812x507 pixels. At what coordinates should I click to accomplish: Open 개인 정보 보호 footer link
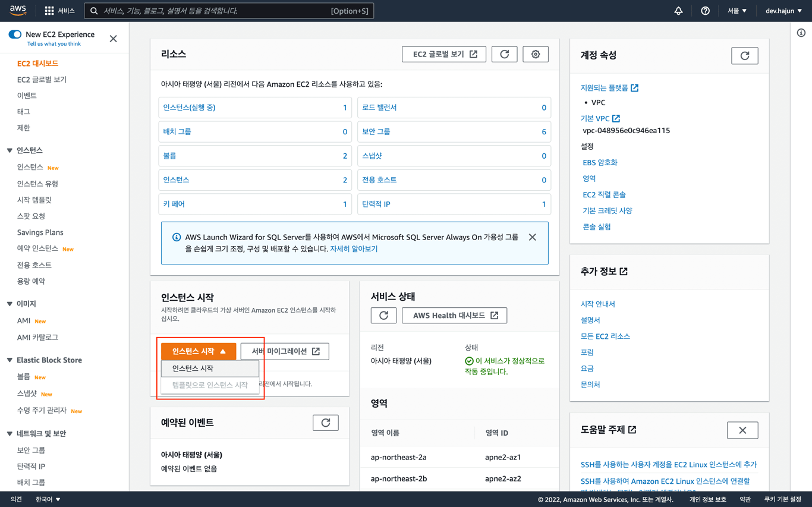(x=707, y=499)
